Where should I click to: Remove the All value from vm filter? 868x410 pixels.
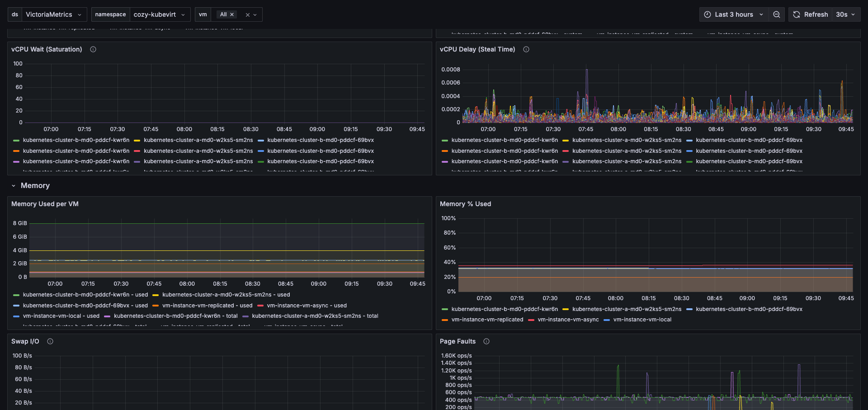click(232, 14)
